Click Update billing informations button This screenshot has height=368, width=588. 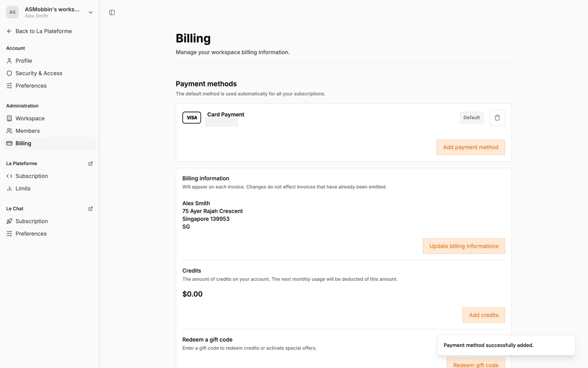click(x=464, y=246)
